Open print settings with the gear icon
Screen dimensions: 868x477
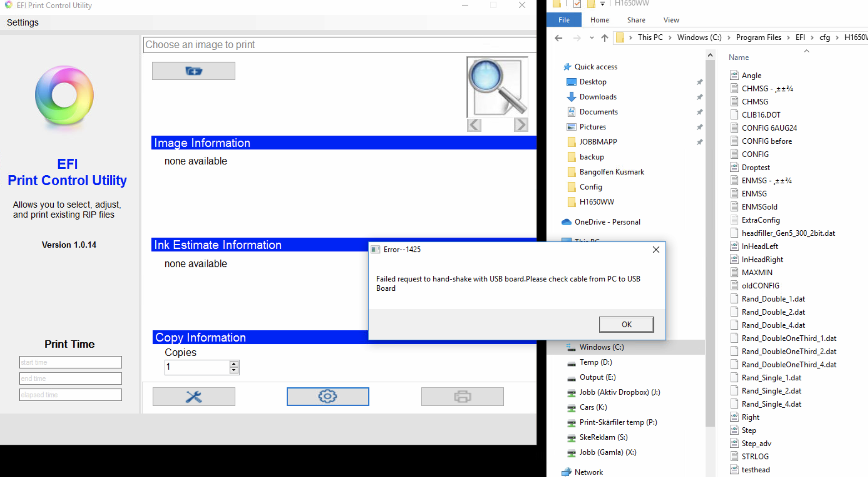click(328, 396)
